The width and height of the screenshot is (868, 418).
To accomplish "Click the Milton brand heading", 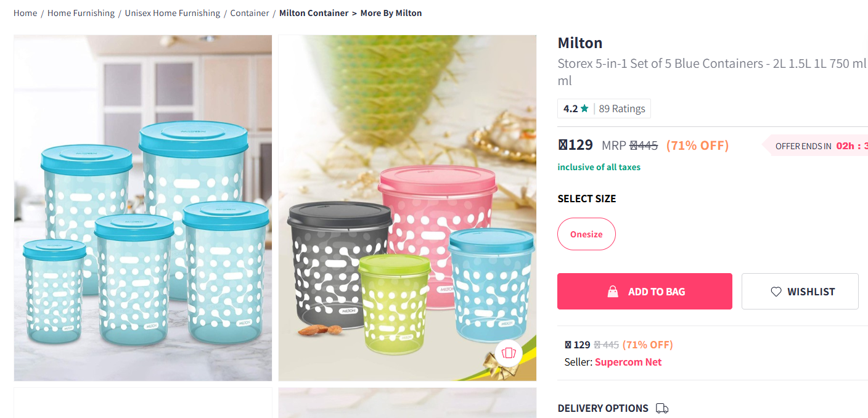I will point(579,43).
